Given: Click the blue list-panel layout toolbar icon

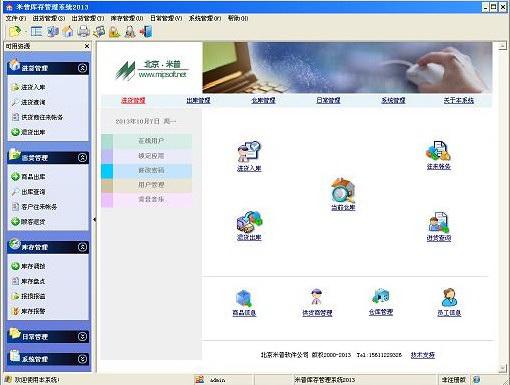Looking at the screenshot, I should point(36,32).
